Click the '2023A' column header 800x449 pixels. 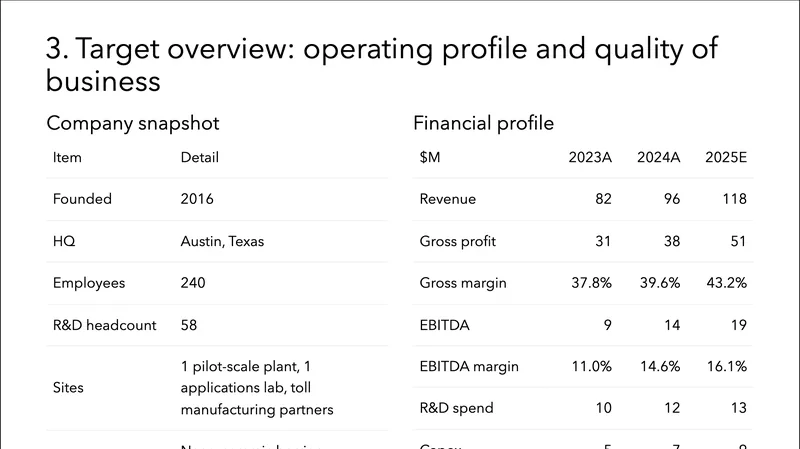tap(590, 157)
